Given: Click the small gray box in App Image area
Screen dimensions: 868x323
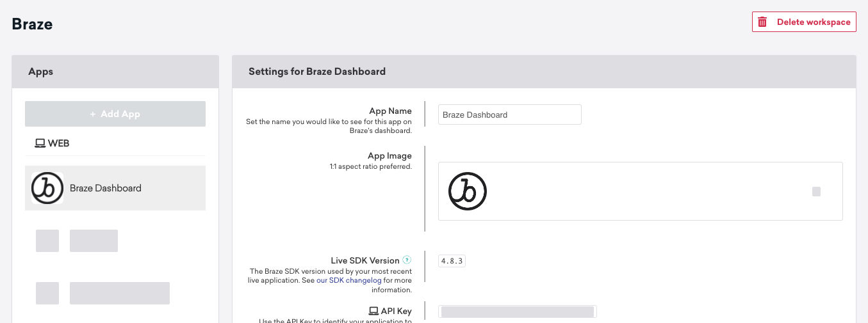Looking at the screenshot, I should pyautogui.click(x=816, y=191).
